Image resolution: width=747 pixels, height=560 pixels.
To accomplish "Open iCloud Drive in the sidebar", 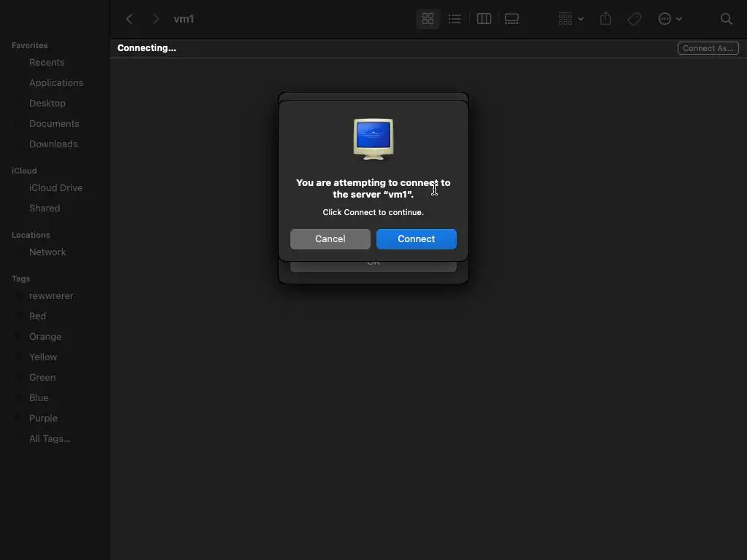I will tap(55, 188).
